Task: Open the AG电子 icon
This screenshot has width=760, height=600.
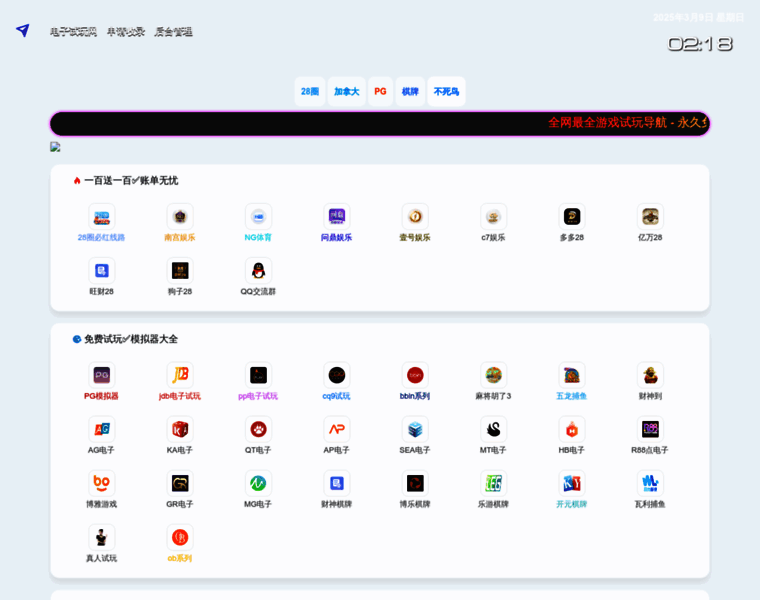Action: [102, 429]
